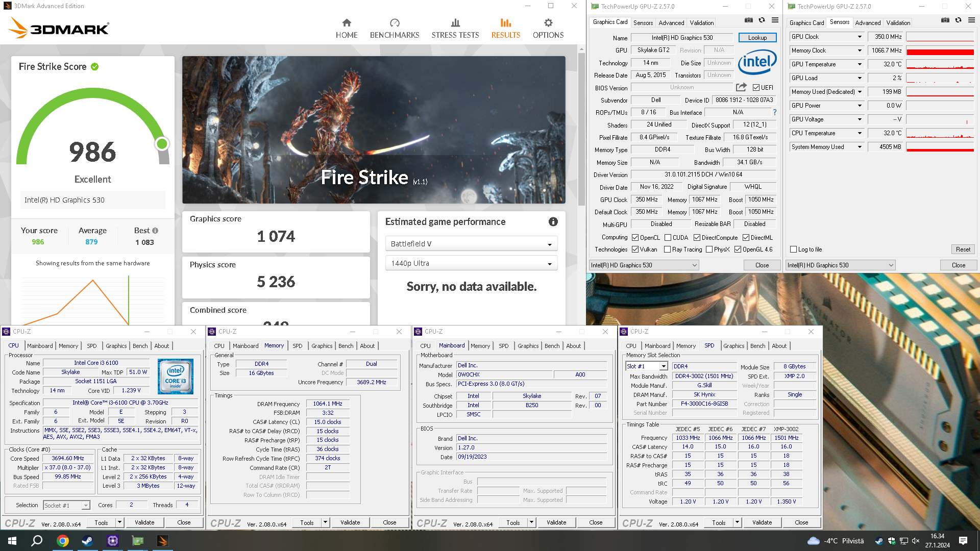Open GPU selector dropdown in GPU-Z Sensors
Screen dimensions: 980x551
tap(841, 265)
